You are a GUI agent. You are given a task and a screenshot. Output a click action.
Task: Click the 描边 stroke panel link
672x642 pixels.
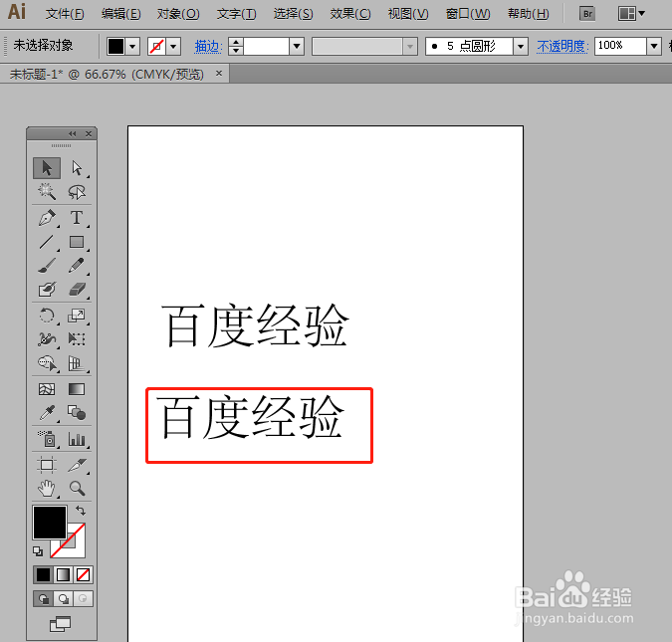[208, 47]
